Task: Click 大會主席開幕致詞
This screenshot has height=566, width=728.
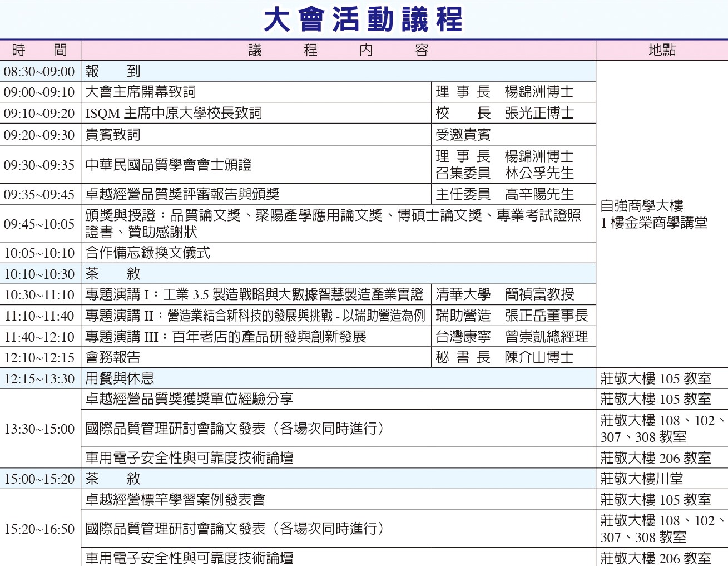Action: pyautogui.click(x=141, y=92)
